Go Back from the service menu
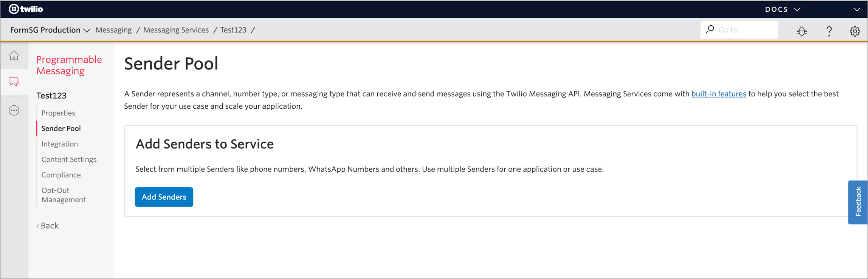The image size is (868, 279). (48, 225)
